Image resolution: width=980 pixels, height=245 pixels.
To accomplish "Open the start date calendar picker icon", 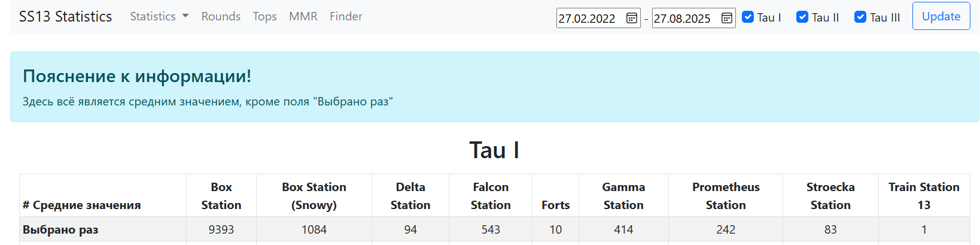I will pyautogui.click(x=631, y=18).
